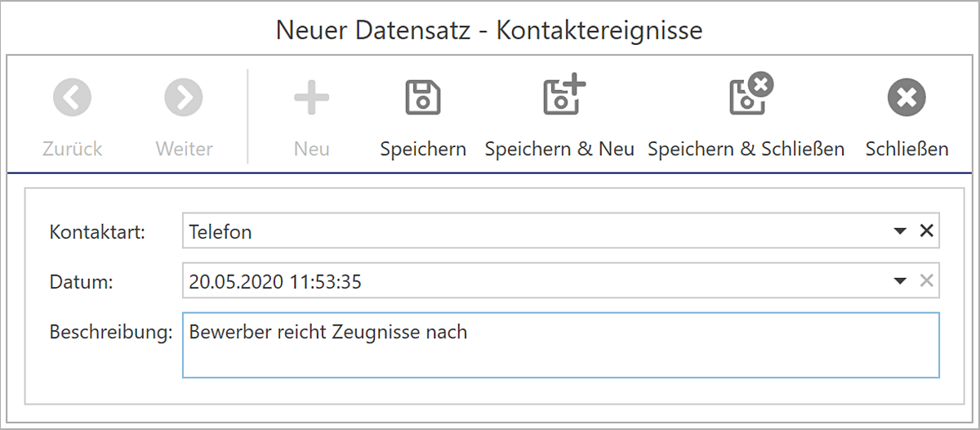Click the Datum field showing 20.05.2020 11:53:35
Viewport: 980px width, 430px height.
tap(561, 281)
